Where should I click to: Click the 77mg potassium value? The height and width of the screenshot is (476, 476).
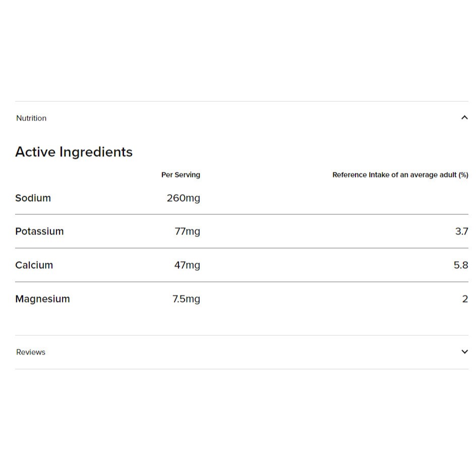pyautogui.click(x=187, y=231)
